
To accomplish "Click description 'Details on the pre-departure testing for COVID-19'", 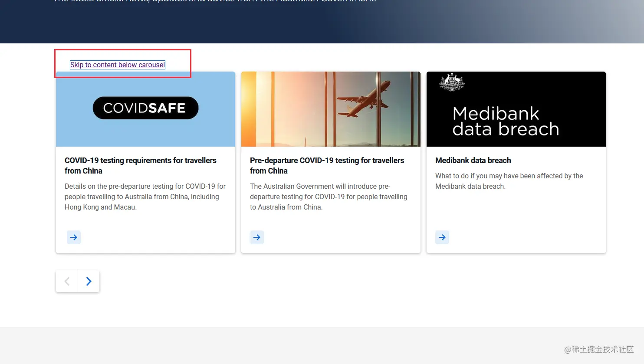I will coord(145,197).
